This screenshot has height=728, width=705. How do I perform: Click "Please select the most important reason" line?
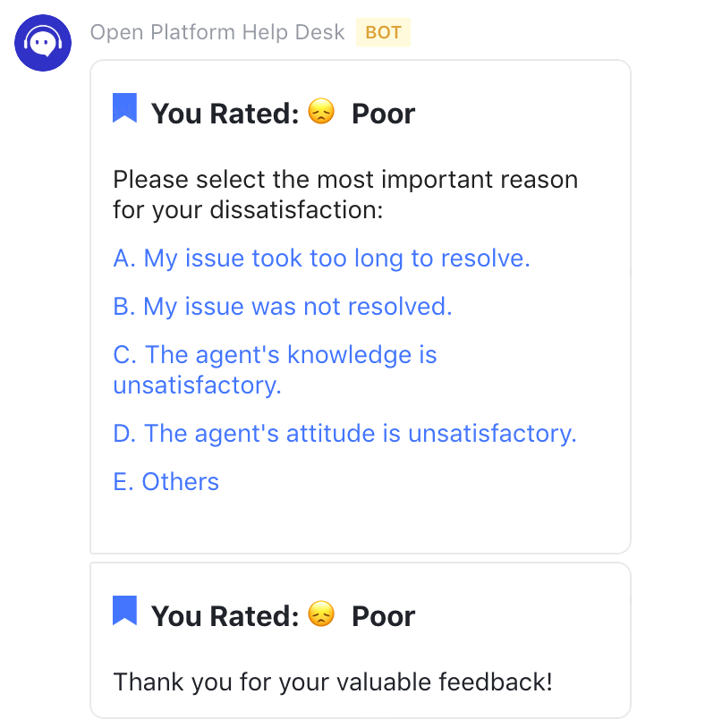[345, 179]
